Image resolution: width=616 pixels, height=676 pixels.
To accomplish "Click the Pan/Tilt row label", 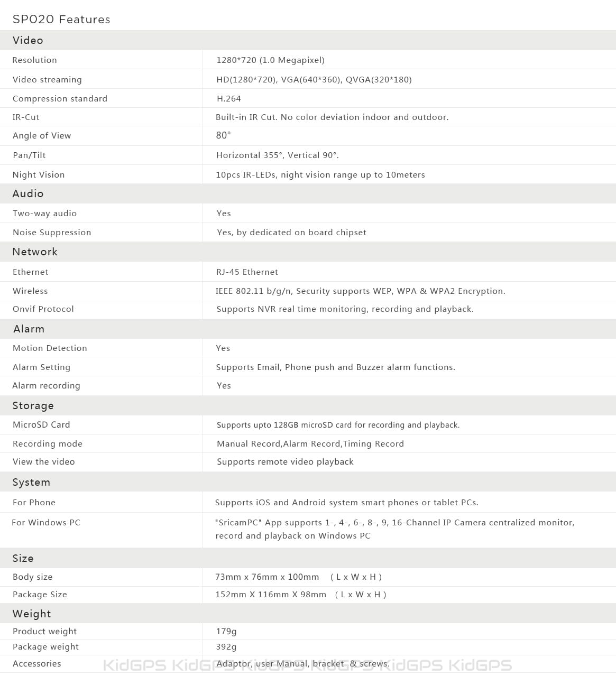I will pyautogui.click(x=29, y=155).
